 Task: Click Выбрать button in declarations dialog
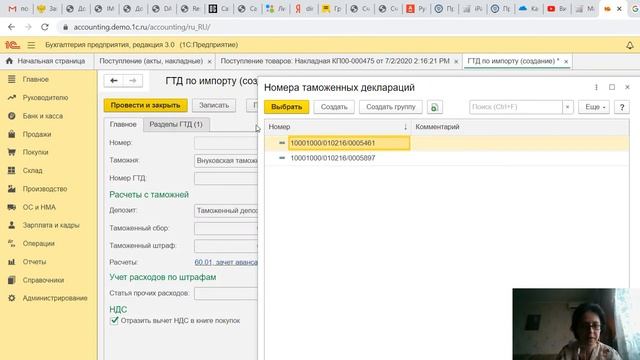(x=287, y=107)
